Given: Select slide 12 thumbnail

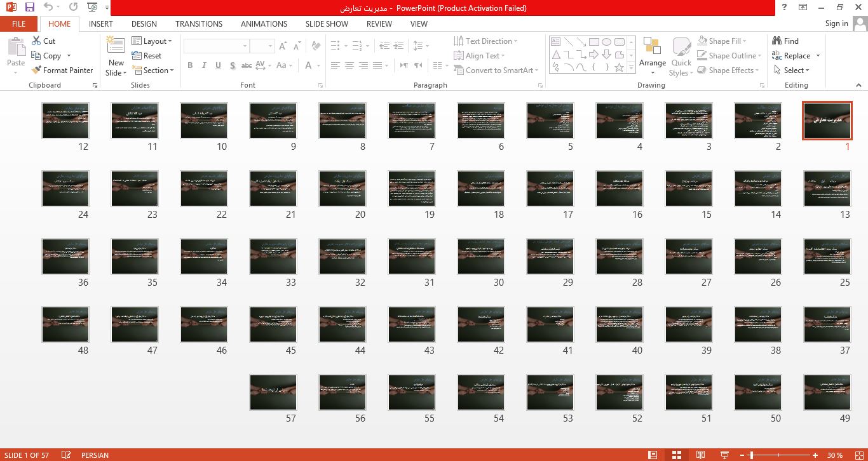Looking at the screenshot, I should (x=65, y=120).
